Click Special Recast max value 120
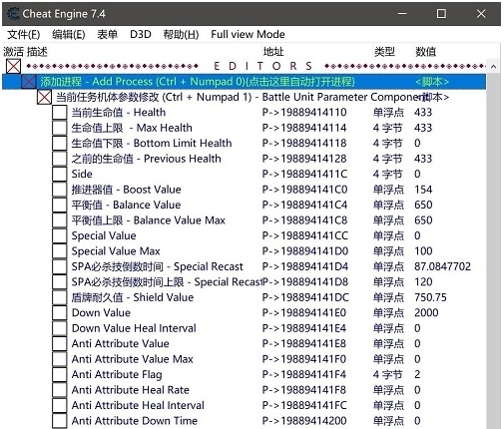Viewport: 504px width, 429px height. coord(423,282)
